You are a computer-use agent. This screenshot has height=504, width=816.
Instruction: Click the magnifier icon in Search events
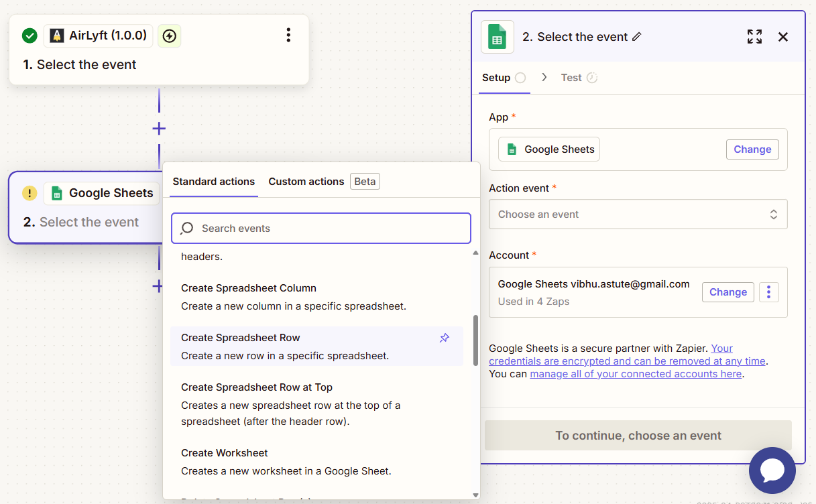coord(187,229)
